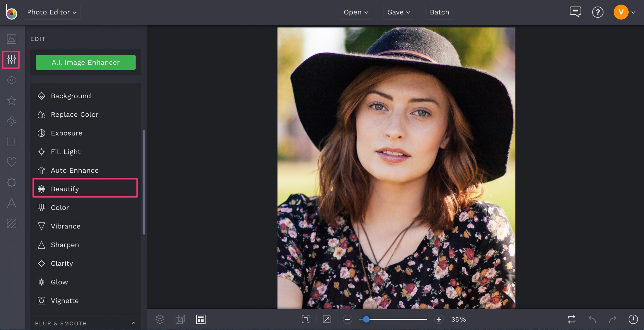Click the undo arrow
The width and height of the screenshot is (644, 330).
(x=592, y=319)
